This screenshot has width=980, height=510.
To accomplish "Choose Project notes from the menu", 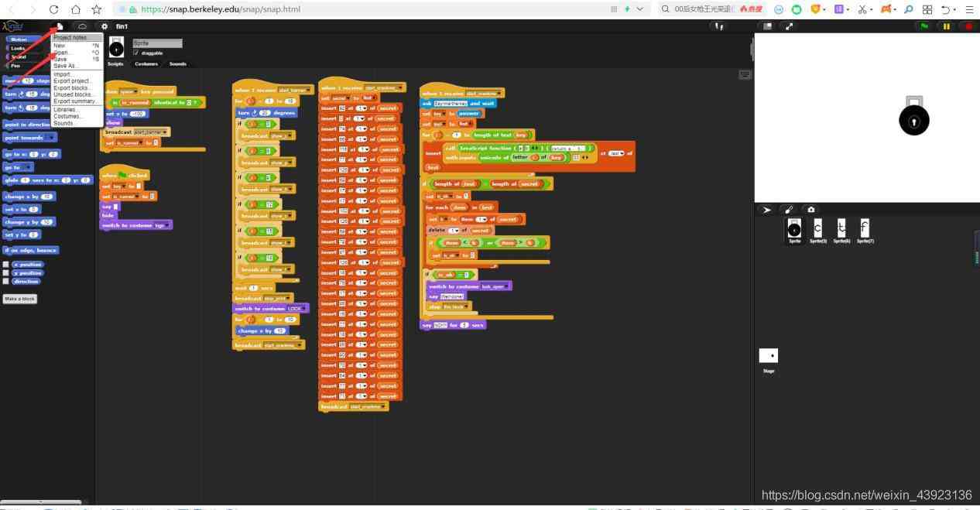I will (x=70, y=38).
